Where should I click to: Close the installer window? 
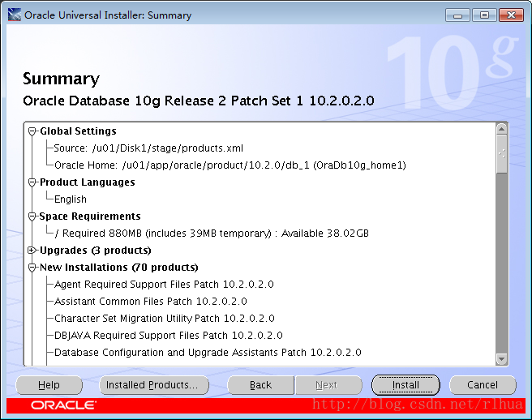(511, 15)
